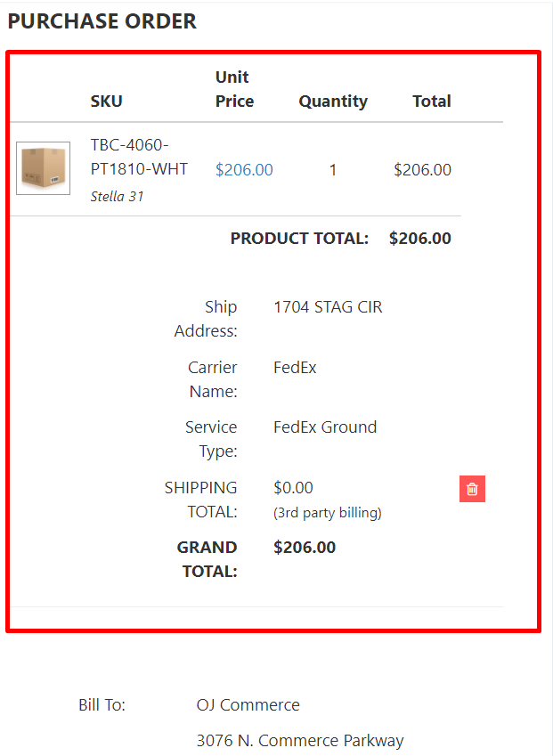Click OJ Commerce in Bill To
The width and height of the screenshot is (553, 756).
click(x=248, y=705)
